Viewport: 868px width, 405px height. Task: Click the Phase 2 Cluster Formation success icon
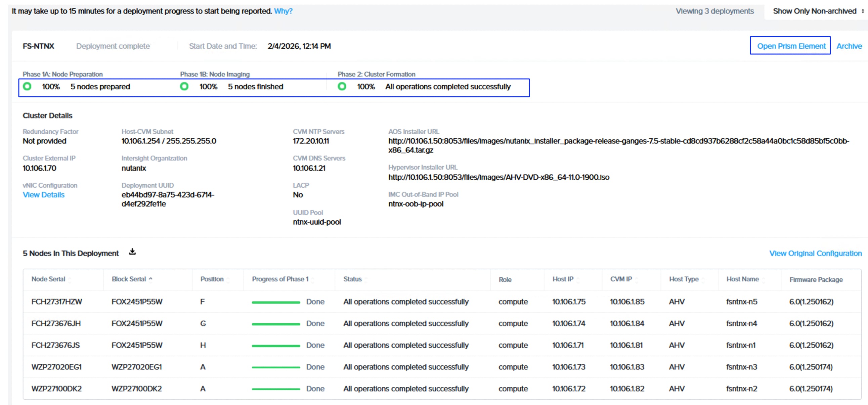342,86
